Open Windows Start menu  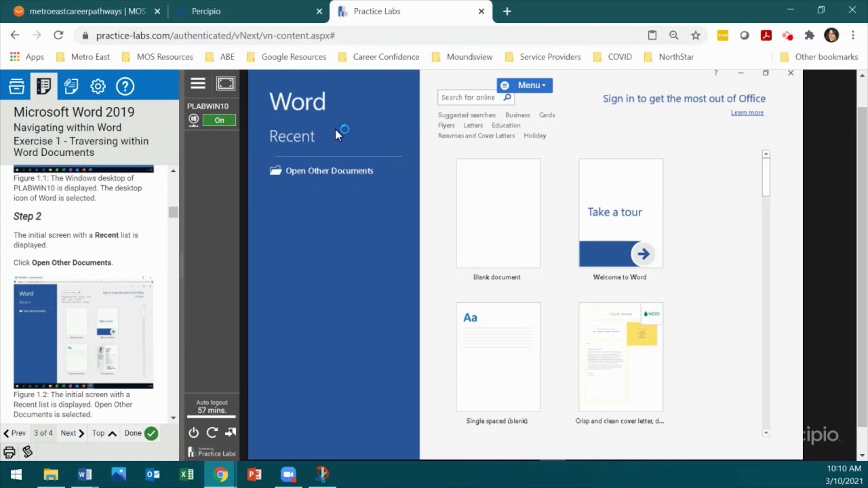coord(16,474)
